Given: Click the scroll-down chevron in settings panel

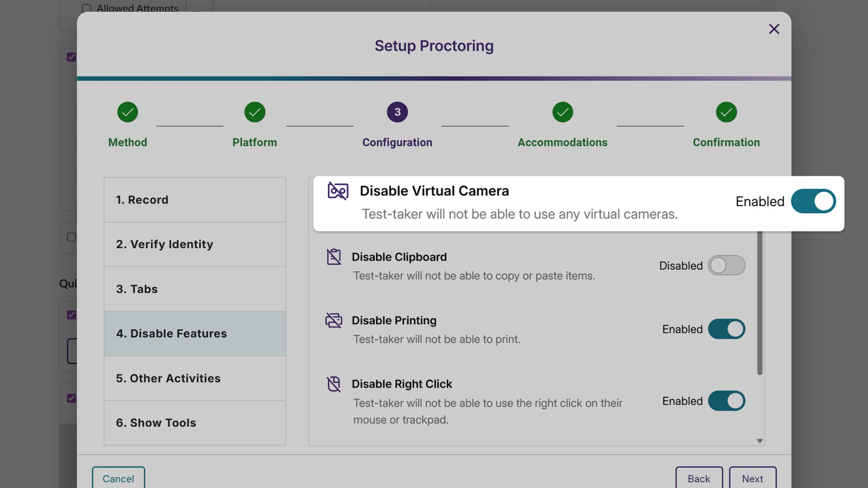Looking at the screenshot, I should (x=759, y=441).
